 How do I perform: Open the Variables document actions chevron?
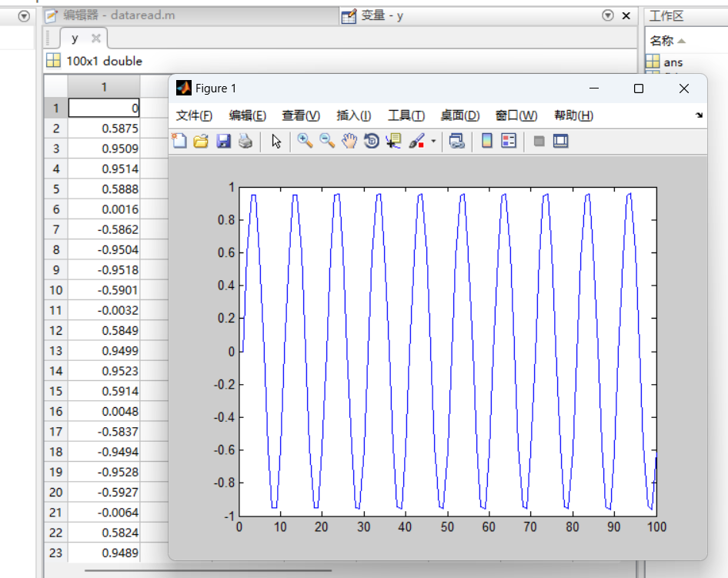[607, 15]
